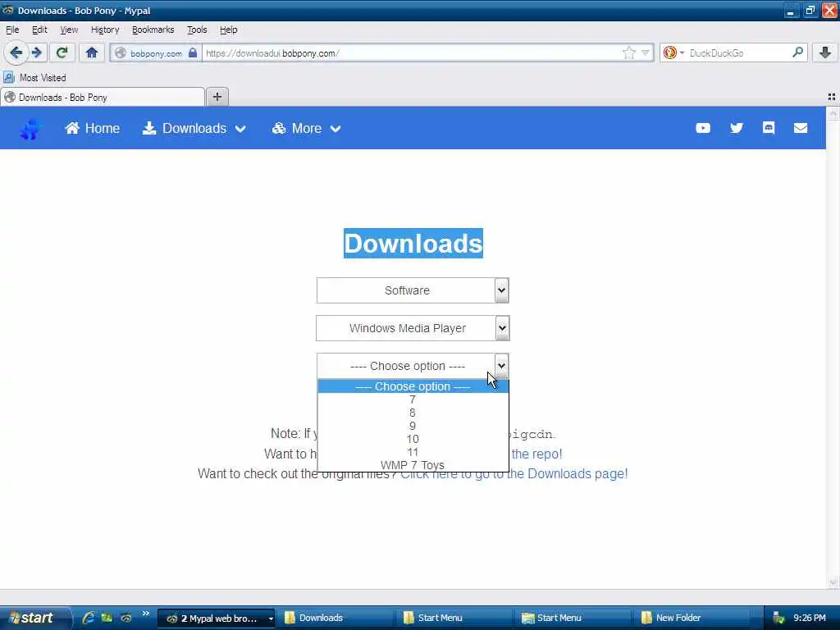The image size is (840, 630).
Task: Click the highlighted Downloads heading
Action: click(413, 243)
